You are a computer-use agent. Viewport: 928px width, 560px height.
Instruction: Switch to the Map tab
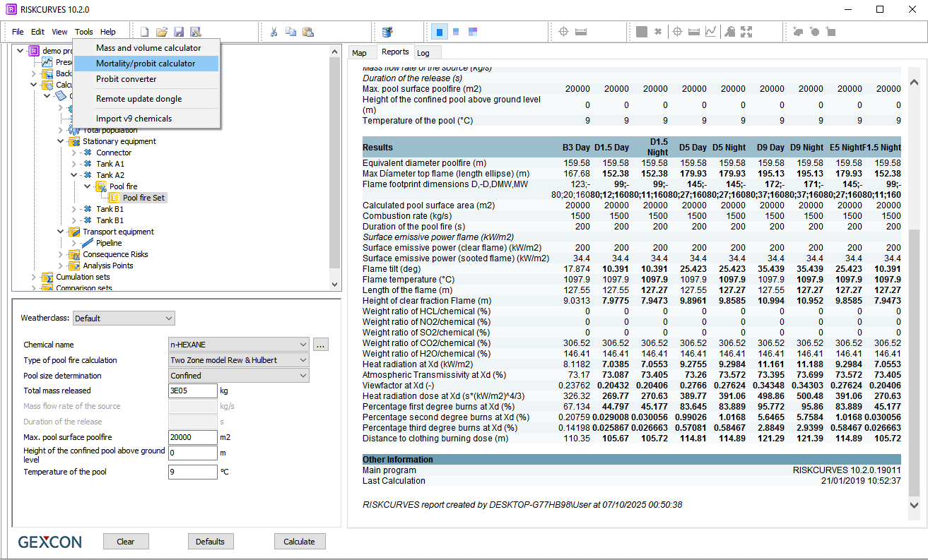point(359,53)
